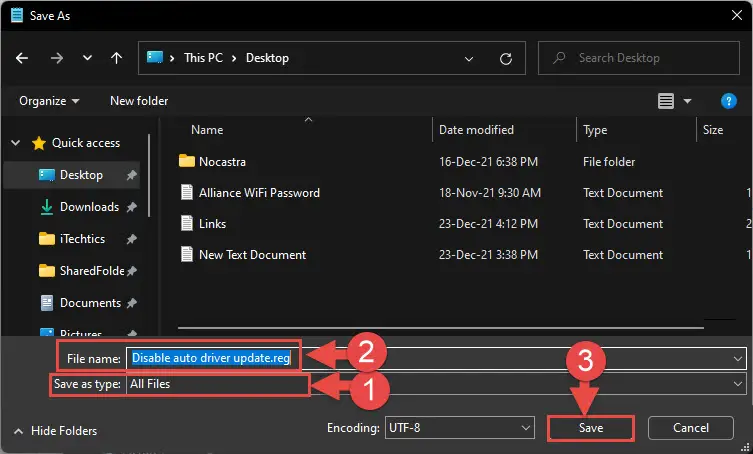Click the File folder type cell
Image resolution: width=753 pixels, height=454 pixels.
tap(609, 162)
